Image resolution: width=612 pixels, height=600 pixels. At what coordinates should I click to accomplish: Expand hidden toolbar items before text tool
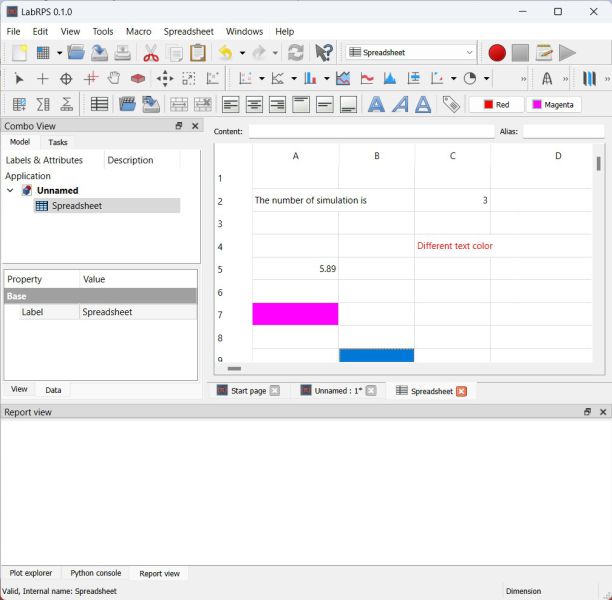click(x=523, y=79)
